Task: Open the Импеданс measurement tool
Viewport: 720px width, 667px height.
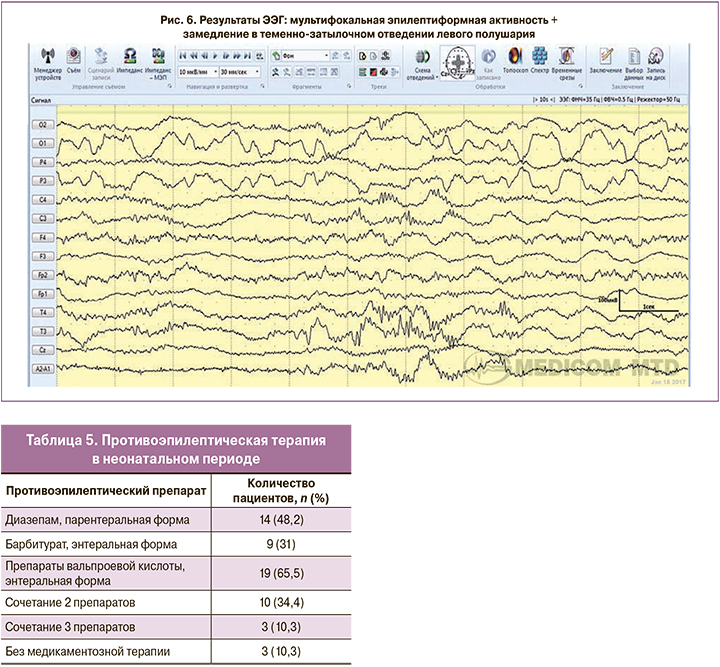Action: pyautogui.click(x=129, y=58)
